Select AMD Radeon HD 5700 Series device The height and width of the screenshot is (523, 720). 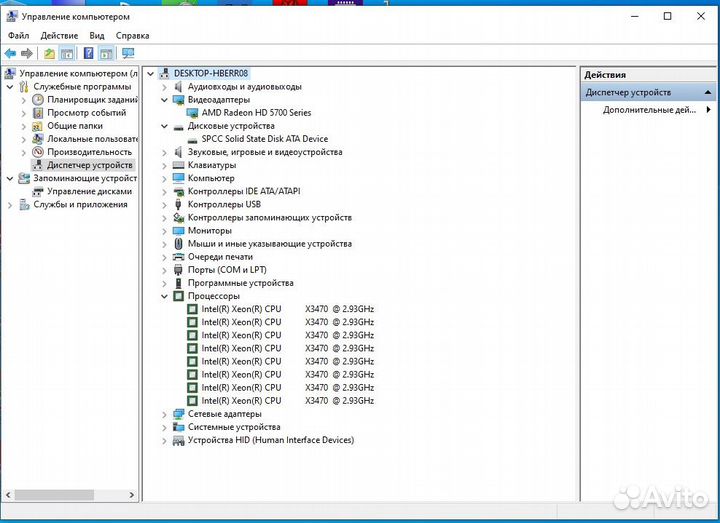tap(256, 113)
